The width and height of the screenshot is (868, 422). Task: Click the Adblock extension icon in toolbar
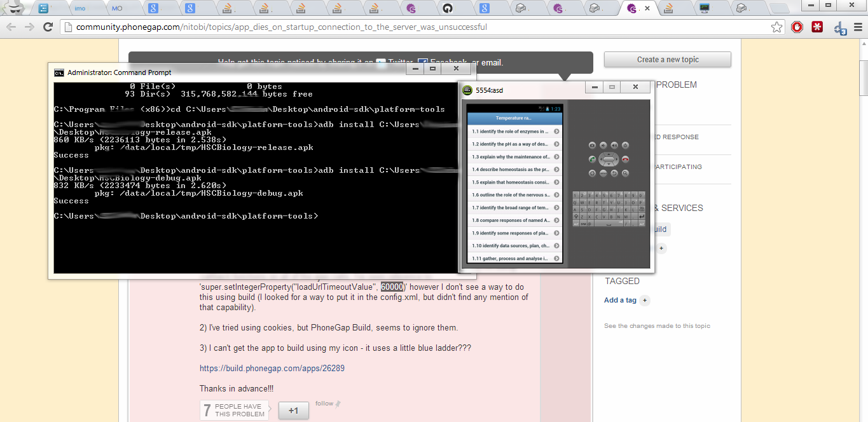[797, 27]
